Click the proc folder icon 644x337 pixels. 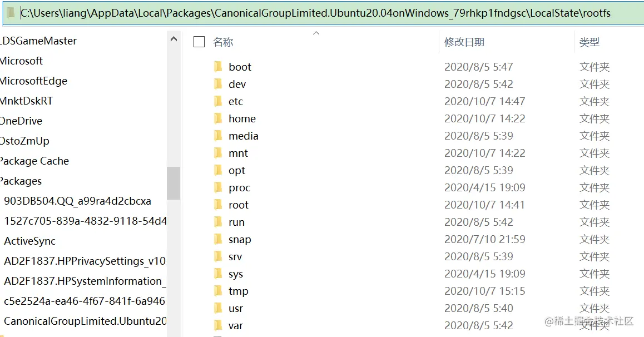[x=218, y=187]
